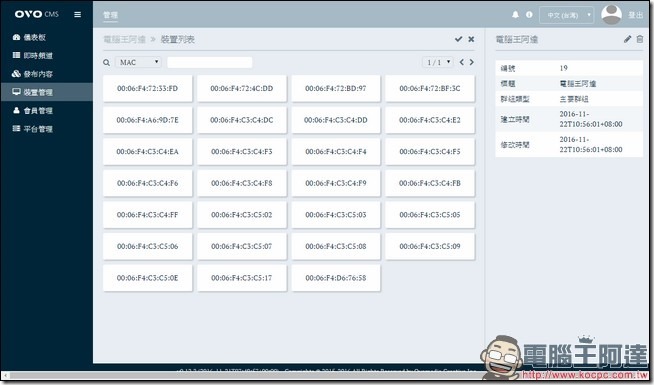Click the pencil edit icon for group
This screenshot has width=654, height=385.
(x=627, y=39)
